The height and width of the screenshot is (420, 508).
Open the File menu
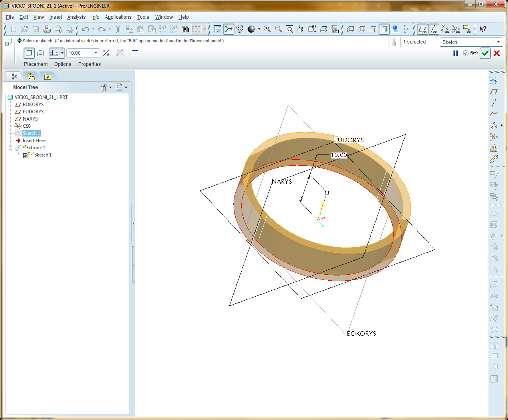click(x=10, y=17)
